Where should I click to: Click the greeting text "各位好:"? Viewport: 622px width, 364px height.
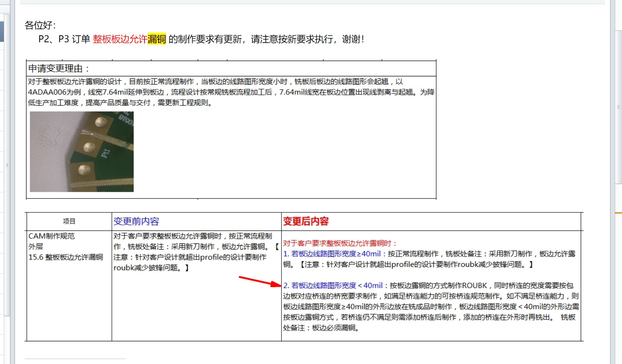40,25
